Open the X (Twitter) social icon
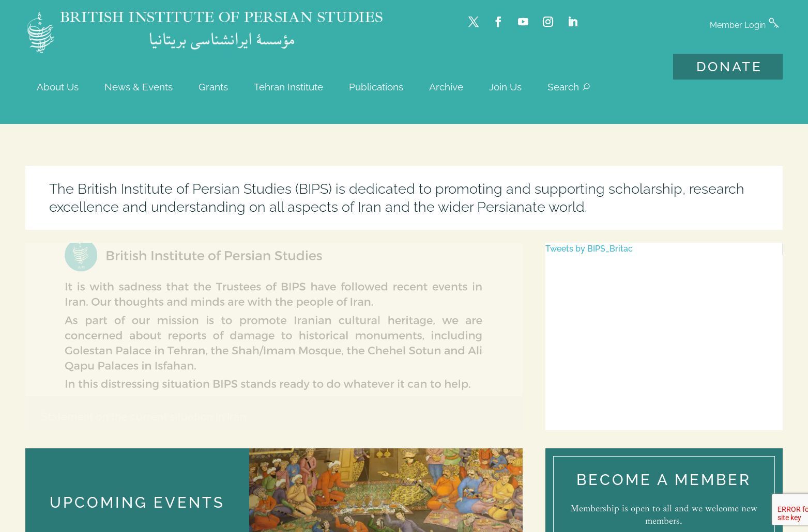The height and width of the screenshot is (532, 808). pyautogui.click(x=473, y=22)
